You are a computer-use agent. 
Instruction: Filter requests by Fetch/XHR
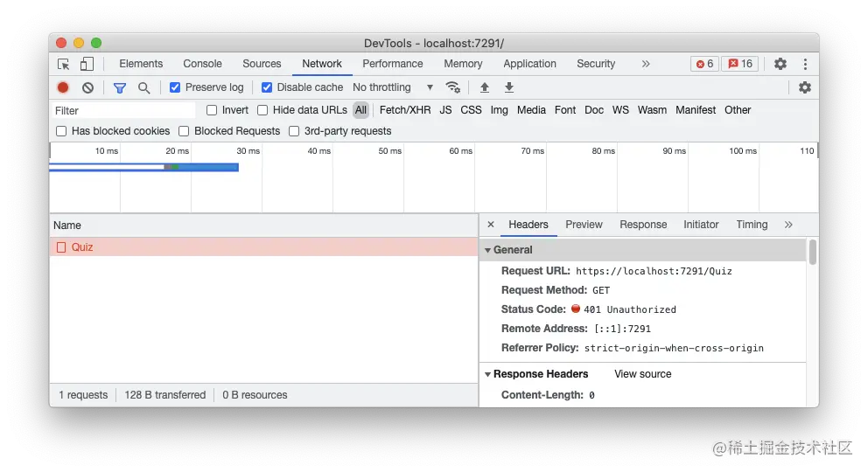click(x=405, y=110)
